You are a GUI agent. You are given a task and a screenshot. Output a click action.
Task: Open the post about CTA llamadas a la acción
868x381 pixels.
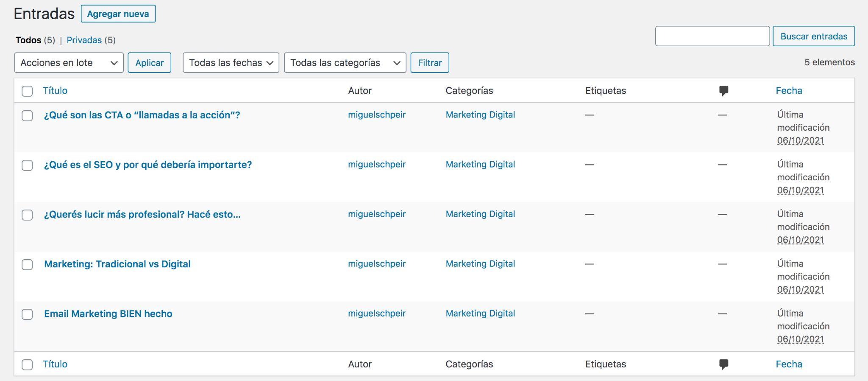point(142,115)
